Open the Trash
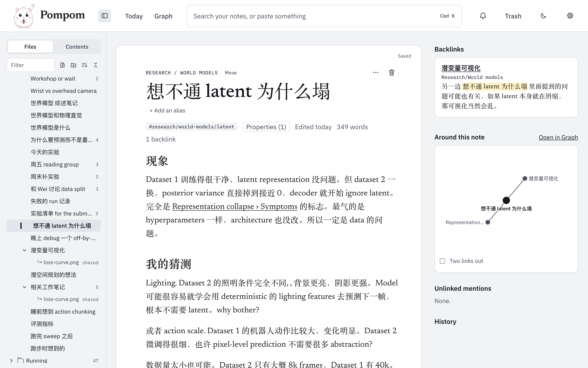Viewport: 588px width, 368px height. [513, 16]
